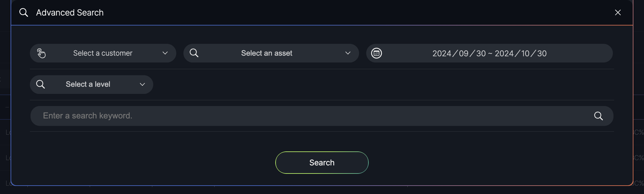Open the calendar icon in date range
644x194 pixels.
click(x=376, y=53)
